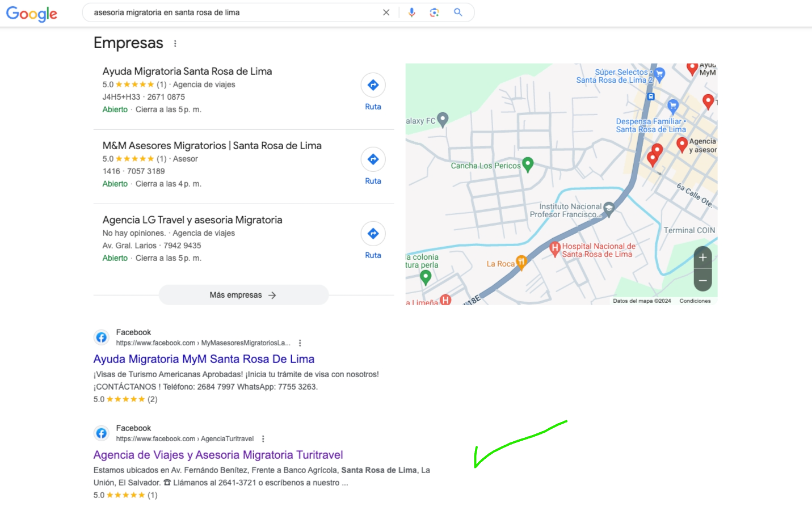Open Ayuda Migratoria Santa Rosa de Lima listing
The width and height of the screenshot is (812, 511).
[187, 71]
